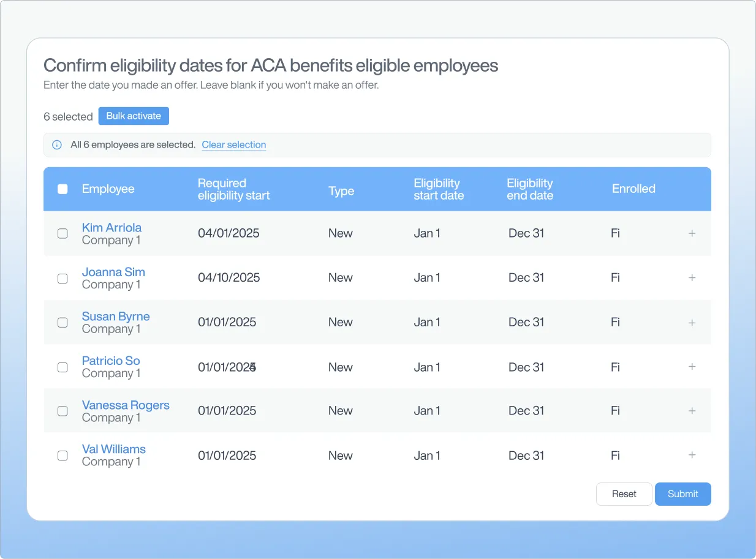Click Dec 31 end date for Joanna Sim
The image size is (756, 559).
click(526, 278)
